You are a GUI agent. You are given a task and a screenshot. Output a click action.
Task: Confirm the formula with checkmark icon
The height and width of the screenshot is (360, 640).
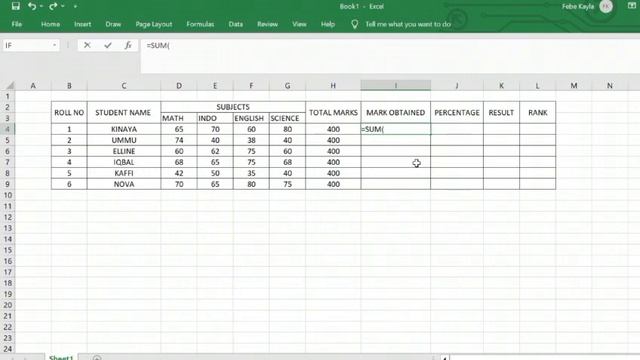pos(108,45)
